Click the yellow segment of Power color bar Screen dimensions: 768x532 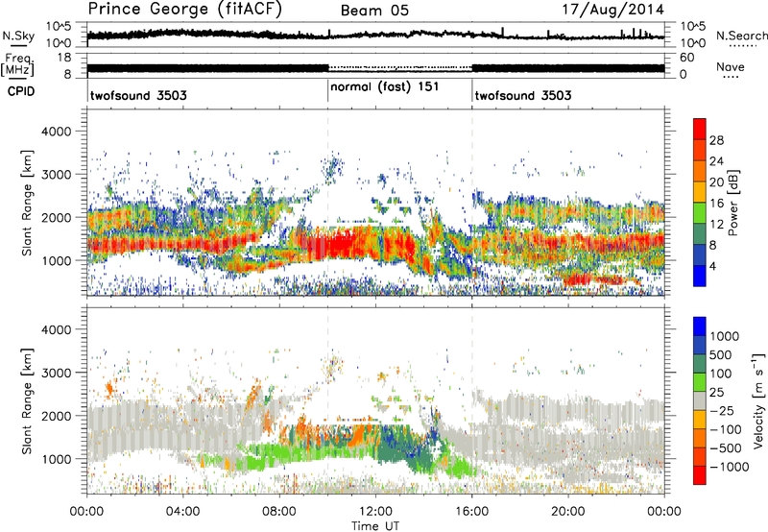click(700, 192)
